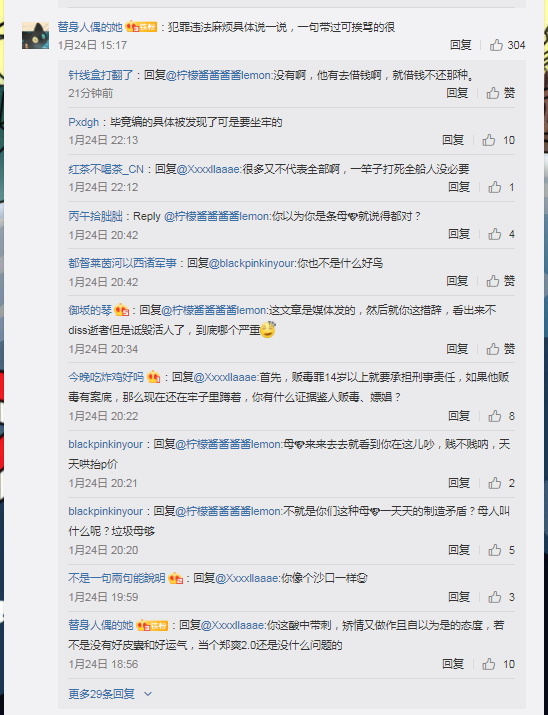Open the avatar of 替身人偶的她
Viewport: 548px width, 715px height.
pyautogui.click(x=36, y=36)
